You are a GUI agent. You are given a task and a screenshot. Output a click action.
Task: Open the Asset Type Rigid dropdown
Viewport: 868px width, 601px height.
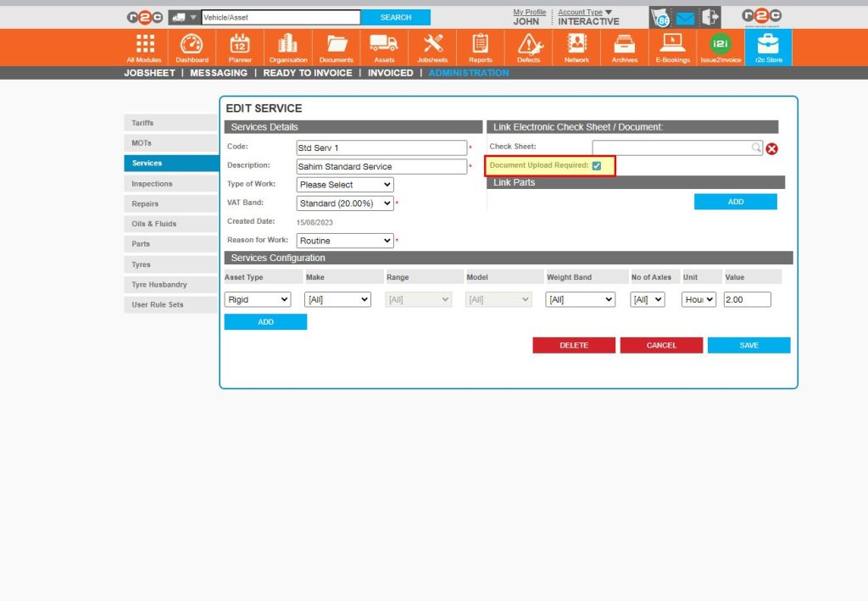coord(258,299)
